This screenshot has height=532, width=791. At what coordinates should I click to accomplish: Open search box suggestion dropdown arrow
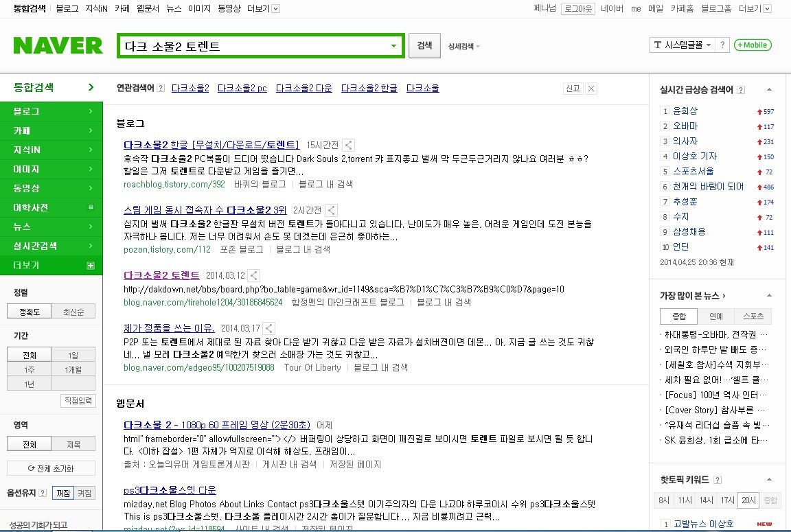coord(393,46)
